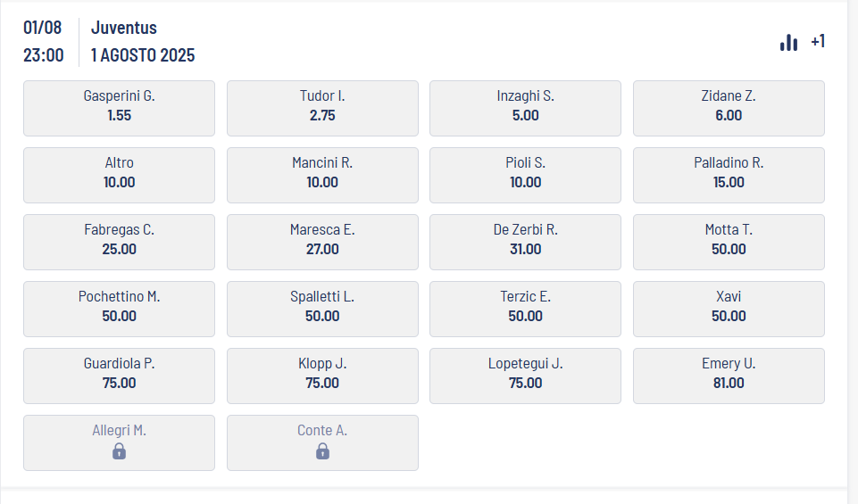Image resolution: width=858 pixels, height=504 pixels.
Task: Expand the +1 additional markets
Action: pos(818,42)
